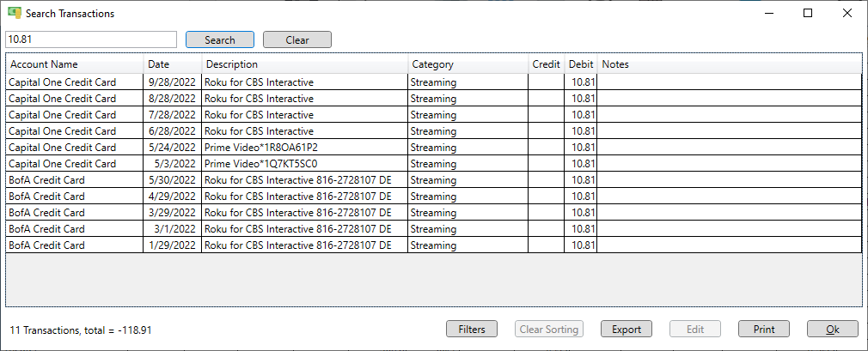
Task: Click the Search Transactions money icon in title bar
Action: pyautogui.click(x=15, y=13)
